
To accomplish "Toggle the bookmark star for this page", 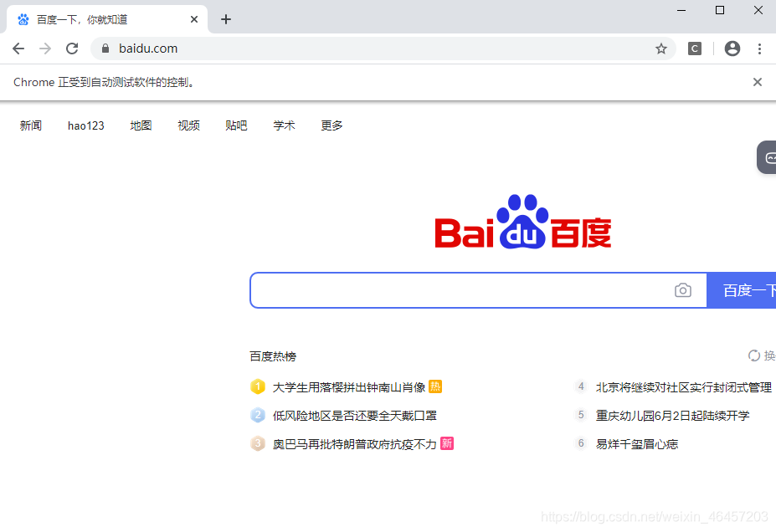I will pyautogui.click(x=661, y=49).
